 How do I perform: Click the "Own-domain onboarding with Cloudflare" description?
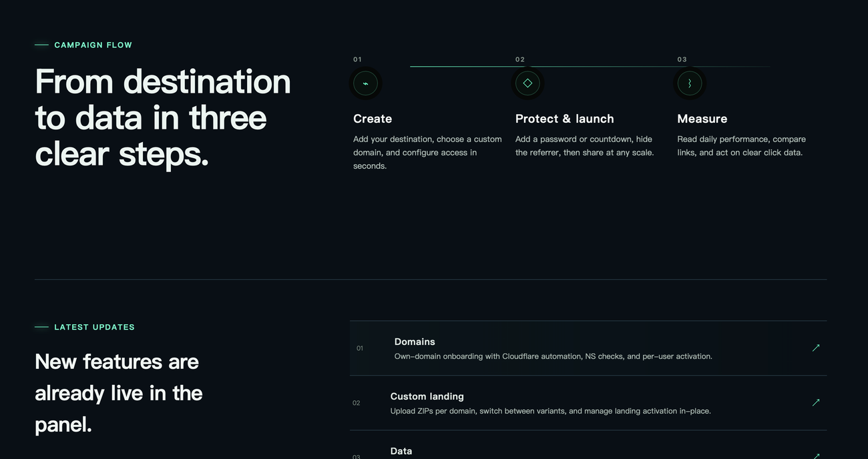point(554,356)
